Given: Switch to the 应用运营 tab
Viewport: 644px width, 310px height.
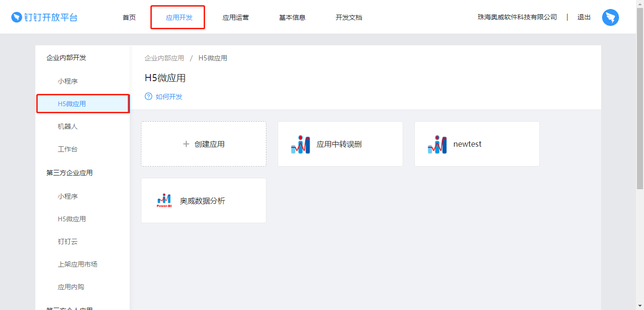Looking at the screenshot, I should click(236, 17).
